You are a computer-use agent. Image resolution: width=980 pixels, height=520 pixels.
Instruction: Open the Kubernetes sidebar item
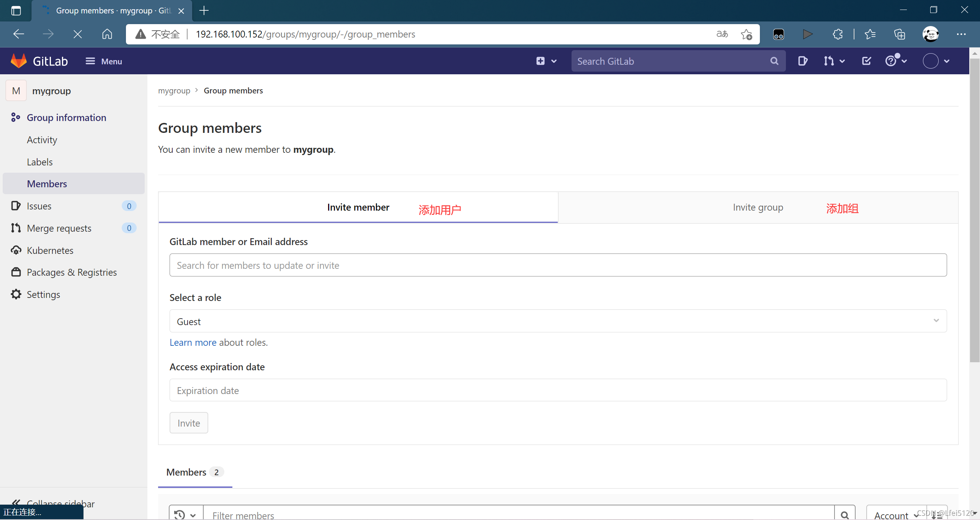tap(50, 250)
